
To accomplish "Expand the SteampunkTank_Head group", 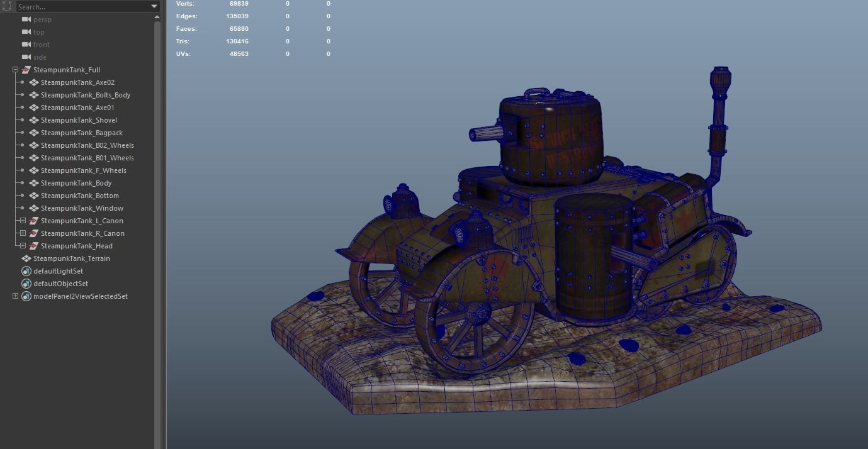I will tap(23, 246).
